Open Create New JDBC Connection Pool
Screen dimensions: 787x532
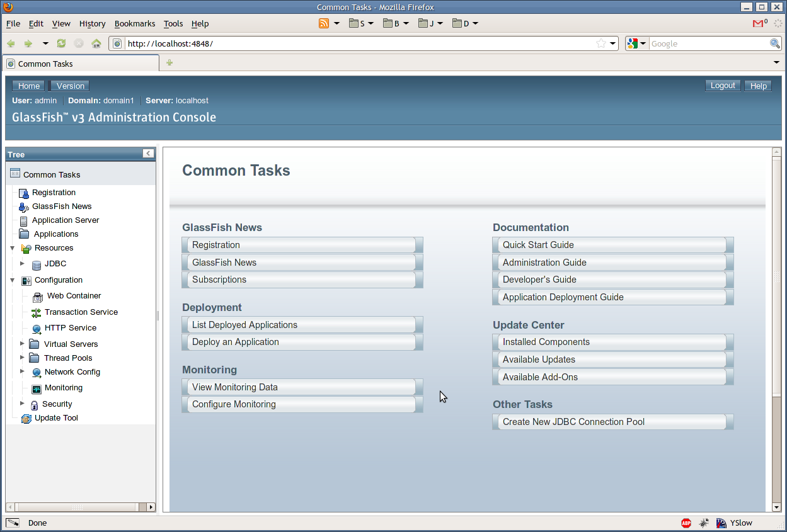(612, 422)
